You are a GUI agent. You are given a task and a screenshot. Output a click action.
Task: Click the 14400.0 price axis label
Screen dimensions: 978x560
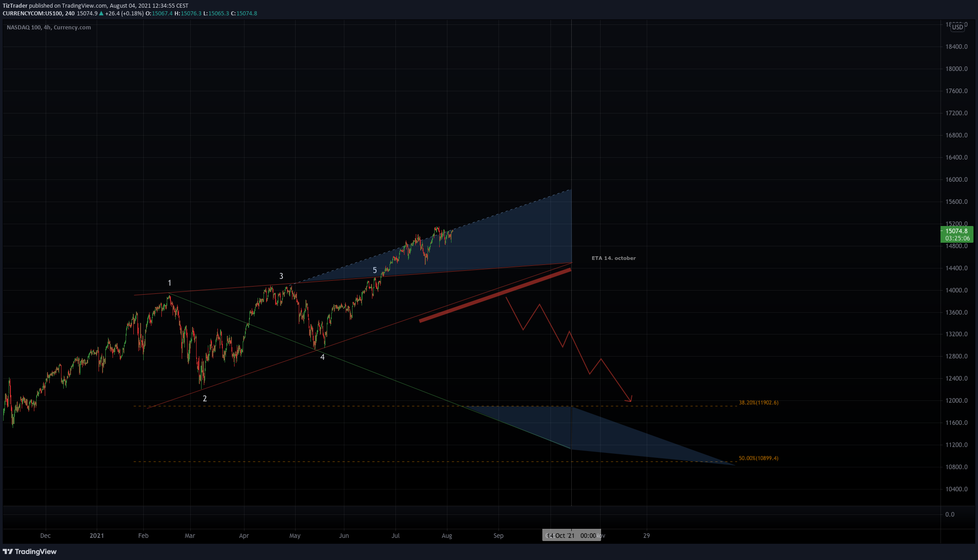coord(956,268)
